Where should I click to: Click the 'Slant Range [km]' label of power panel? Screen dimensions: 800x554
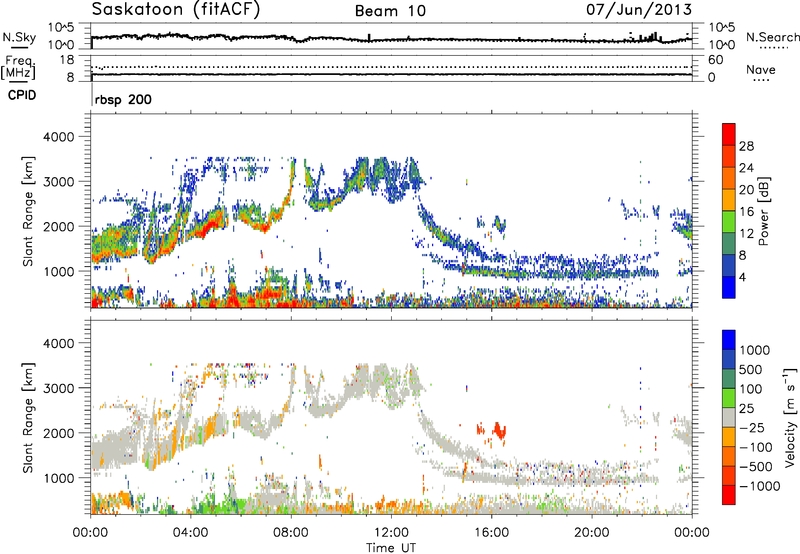coord(29,211)
